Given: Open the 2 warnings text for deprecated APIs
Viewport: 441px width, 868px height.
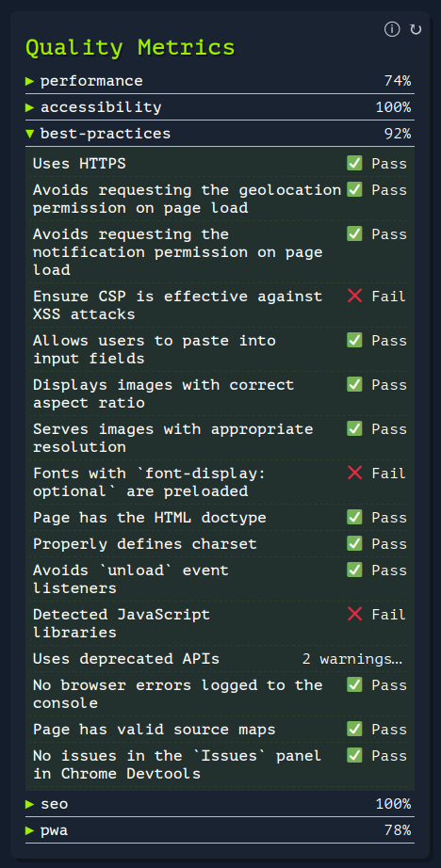Looking at the screenshot, I should [x=351, y=659].
